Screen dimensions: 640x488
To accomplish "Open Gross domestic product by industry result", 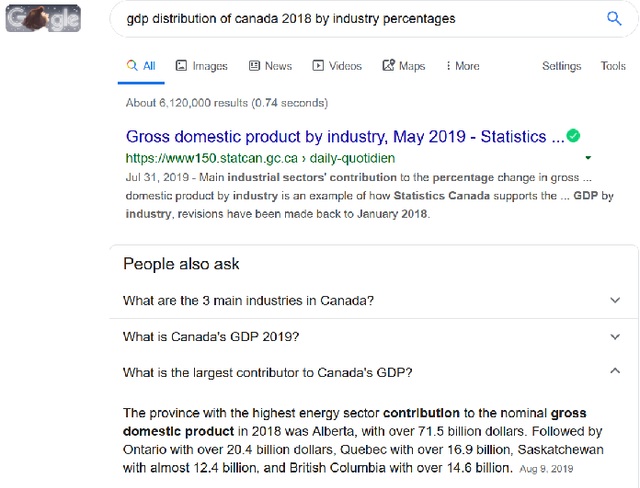I will (x=345, y=137).
